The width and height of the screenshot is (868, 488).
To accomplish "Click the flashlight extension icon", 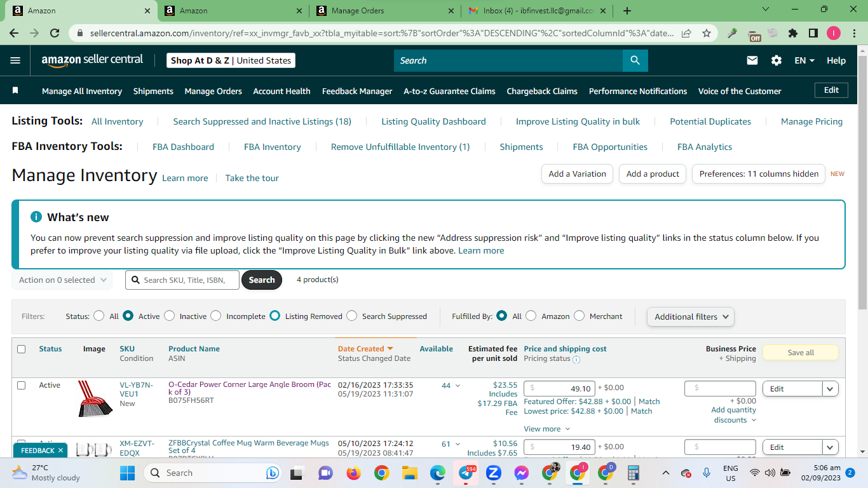I will (x=733, y=33).
